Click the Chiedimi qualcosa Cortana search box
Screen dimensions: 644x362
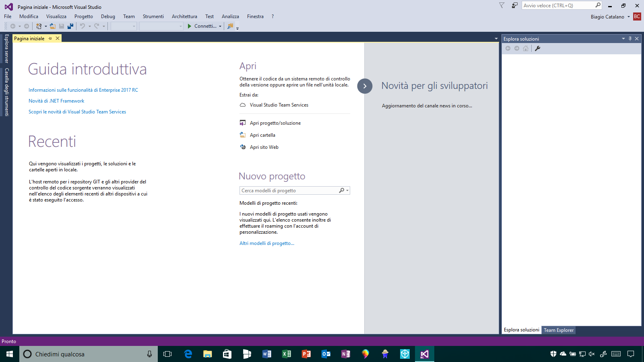click(89, 354)
